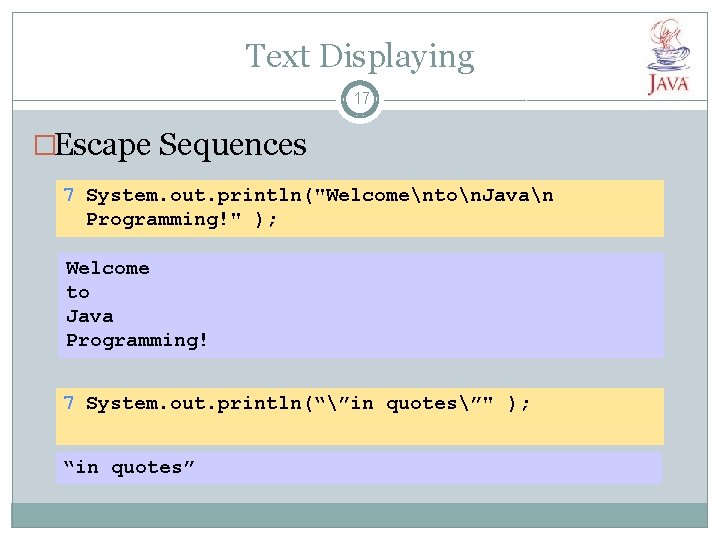Viewport: 720px width, 540px height.
Task: Click line number 7 in second code box
Action: pyautogui.click(x=68, y=403)
